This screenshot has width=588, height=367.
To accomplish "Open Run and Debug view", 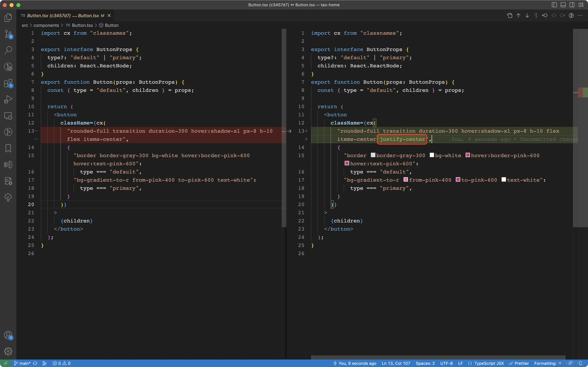I will (8, 99).
